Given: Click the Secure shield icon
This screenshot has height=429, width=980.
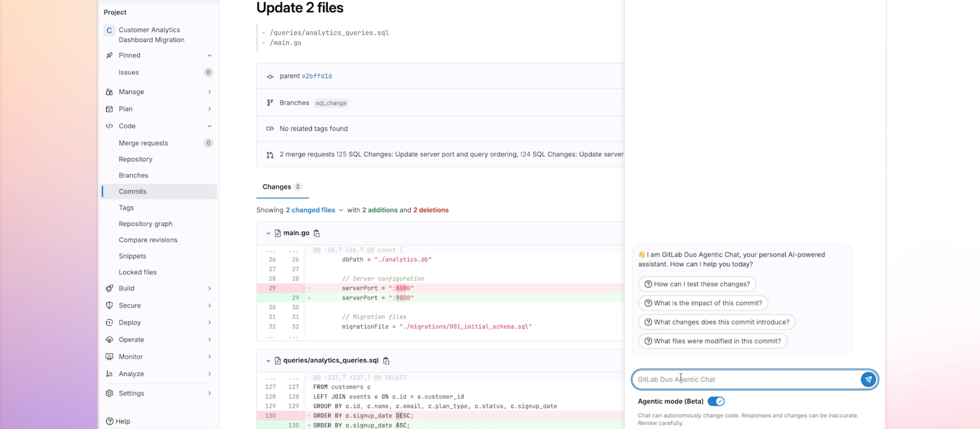Looking at the screenshot, I should point(109,305).
